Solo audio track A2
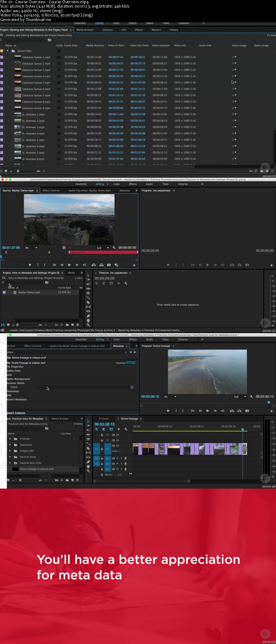The height and width of the screenshot is (644, 276). coord(121,464)
